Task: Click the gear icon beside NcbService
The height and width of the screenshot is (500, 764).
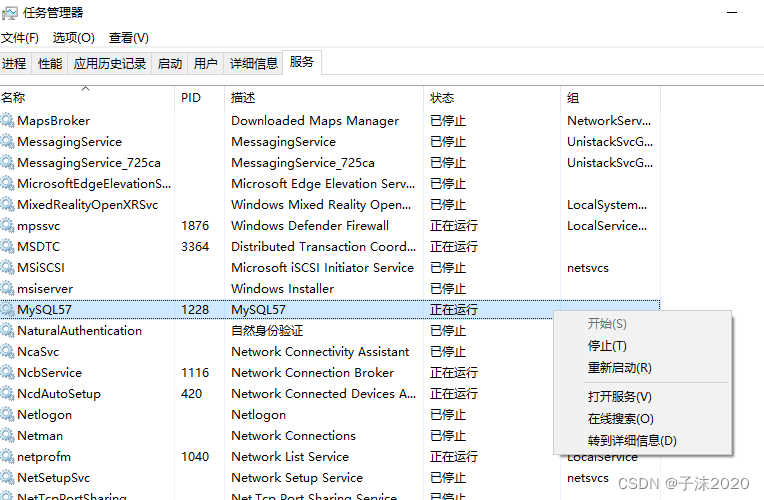Action: 7,372
